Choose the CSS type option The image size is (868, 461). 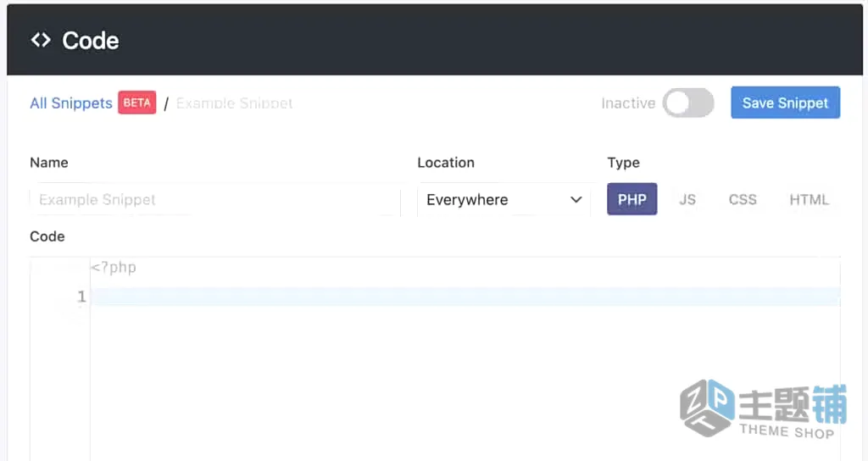[743, 199]
